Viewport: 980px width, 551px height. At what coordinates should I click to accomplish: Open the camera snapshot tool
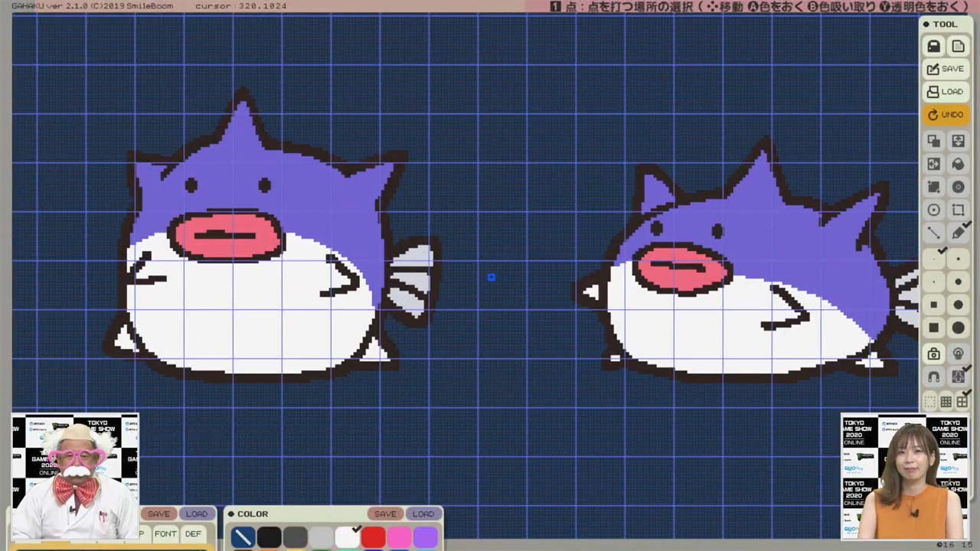pos(933,354)
